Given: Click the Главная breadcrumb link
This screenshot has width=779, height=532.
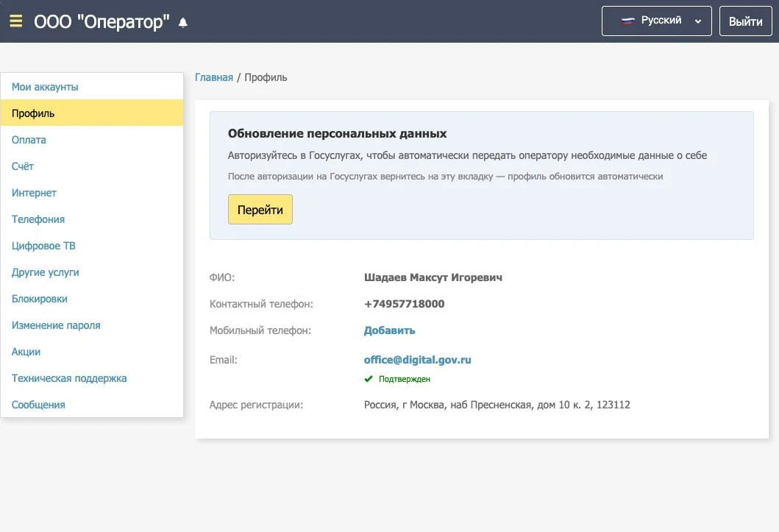Looking at the screenshot, I should coord(213,77).
